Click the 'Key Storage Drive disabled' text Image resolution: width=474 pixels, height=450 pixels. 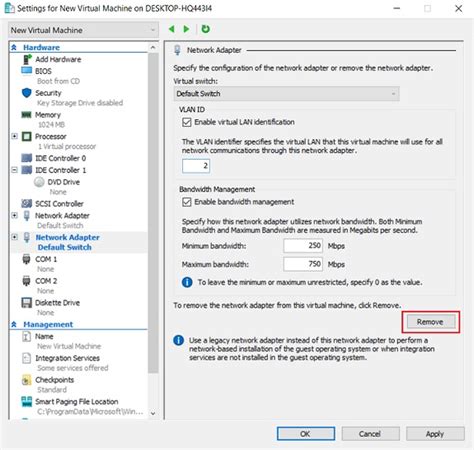pyautogui.click(x=80, y=103)
